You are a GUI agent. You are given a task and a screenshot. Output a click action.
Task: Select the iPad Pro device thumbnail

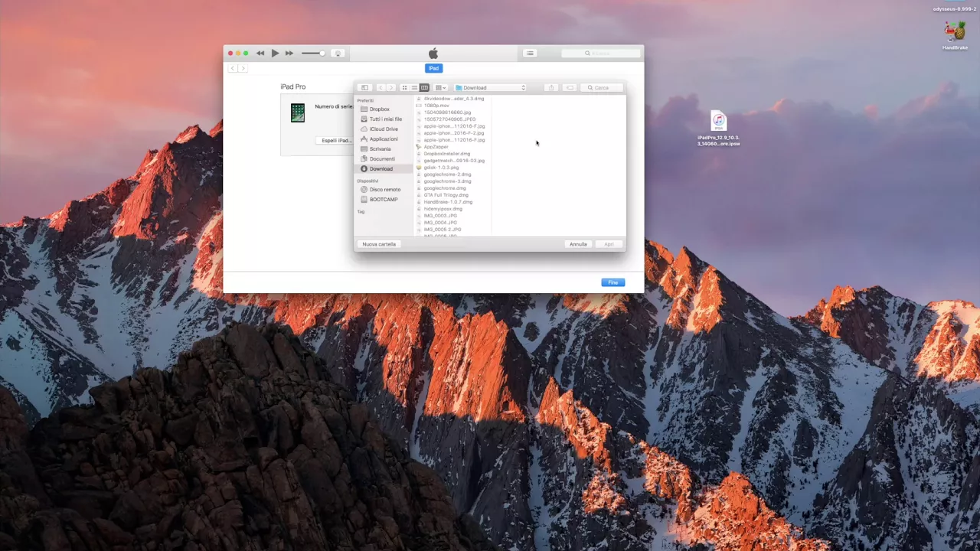click(x=298, y=112)
